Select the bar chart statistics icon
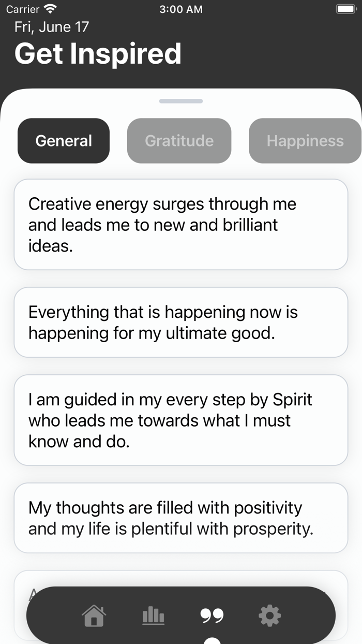The height and width of the screenshot is (644, 362). (153, 616)
